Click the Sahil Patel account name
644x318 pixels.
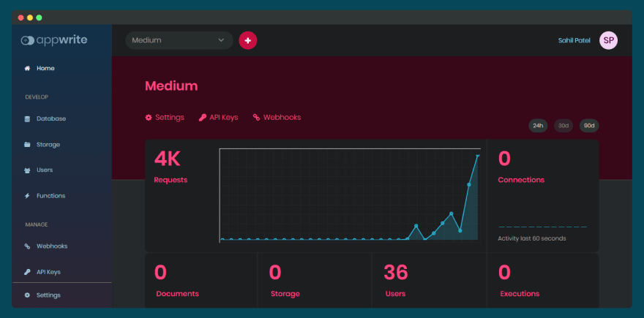574,41
